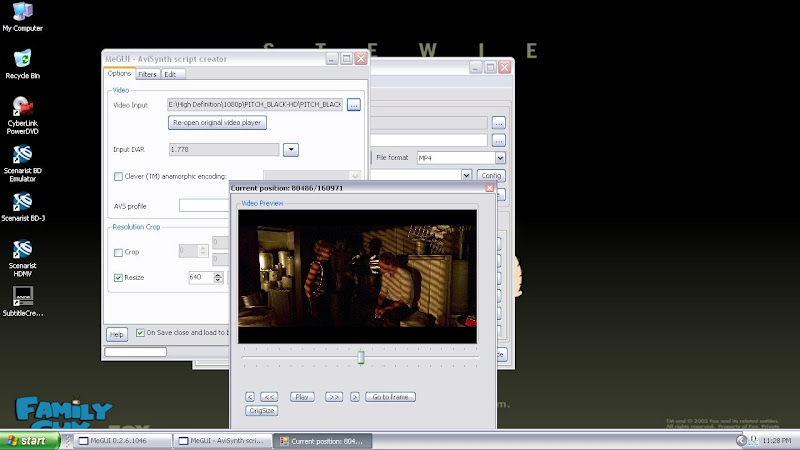Viewport: 800px width, 450px height.
Task: Click the Input DAR value field
Action: (224, 149)
